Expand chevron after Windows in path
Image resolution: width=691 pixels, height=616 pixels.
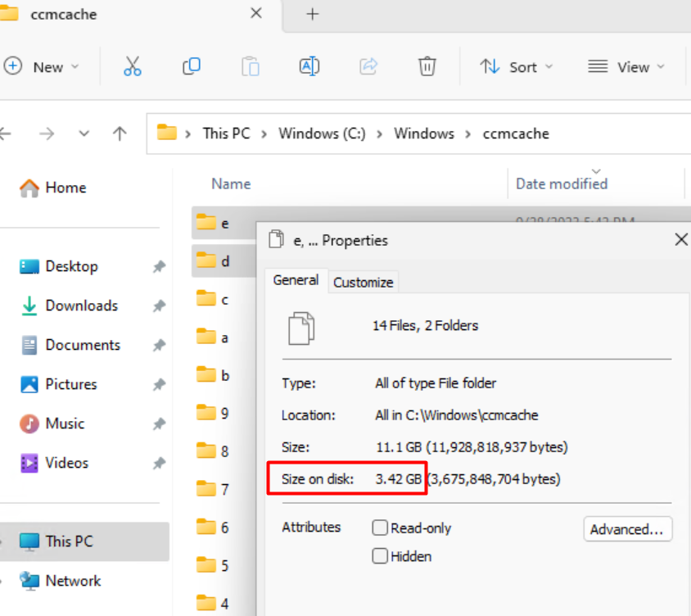pyautogui.click(x=468, y=134)
